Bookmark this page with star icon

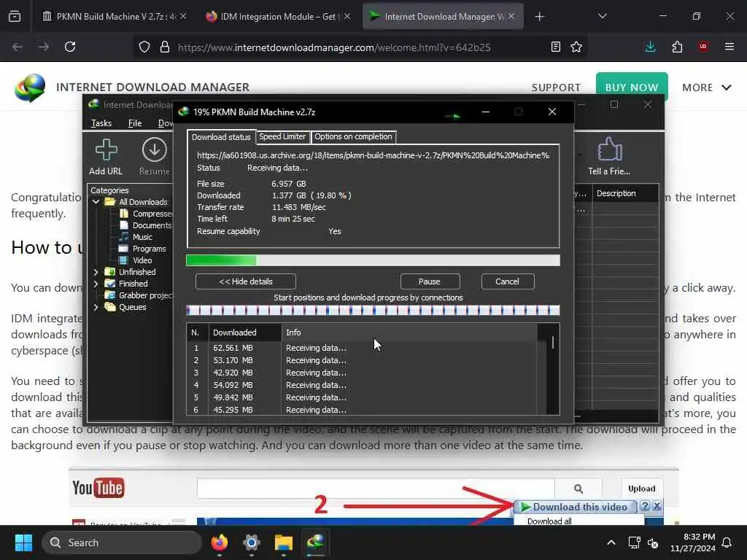(576, 47)
